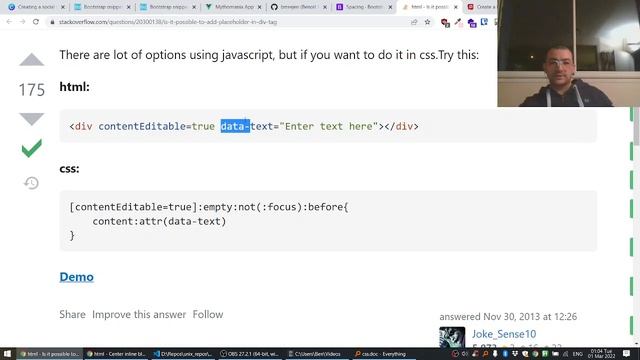Image resolution: width=640 pixels, height=360 pixels.
Task: Click the vote count 175
Action: tap(31, 90)
